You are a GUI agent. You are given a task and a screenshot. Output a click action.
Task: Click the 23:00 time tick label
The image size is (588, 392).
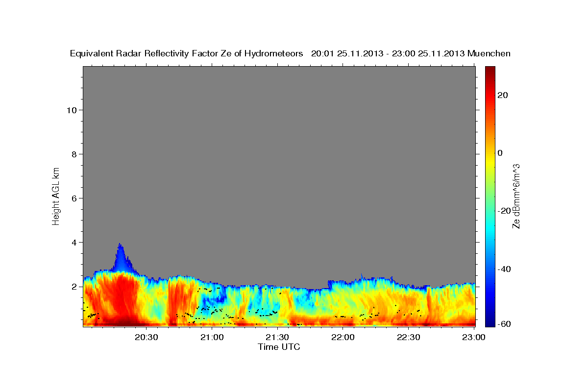point(474,337)
